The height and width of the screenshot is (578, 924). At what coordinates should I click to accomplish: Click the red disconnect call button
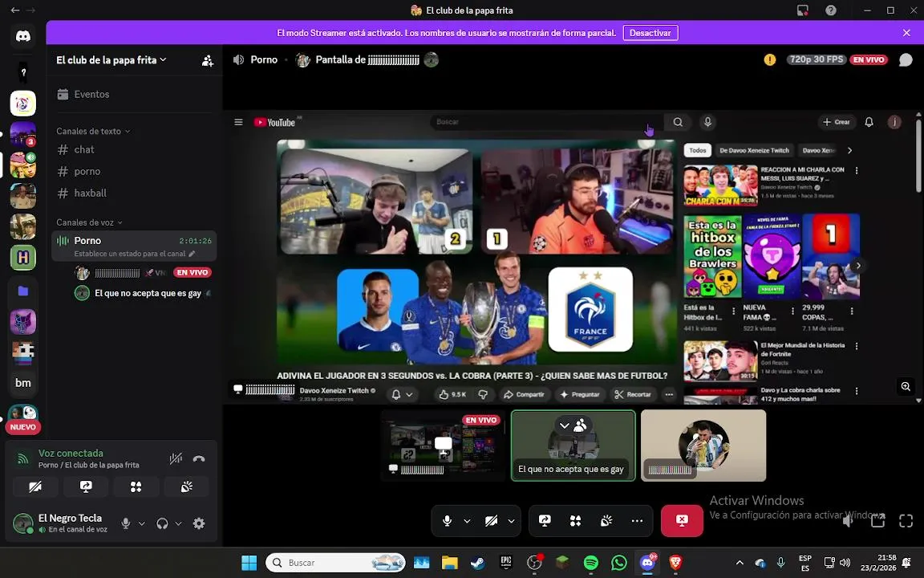[682, 521]
